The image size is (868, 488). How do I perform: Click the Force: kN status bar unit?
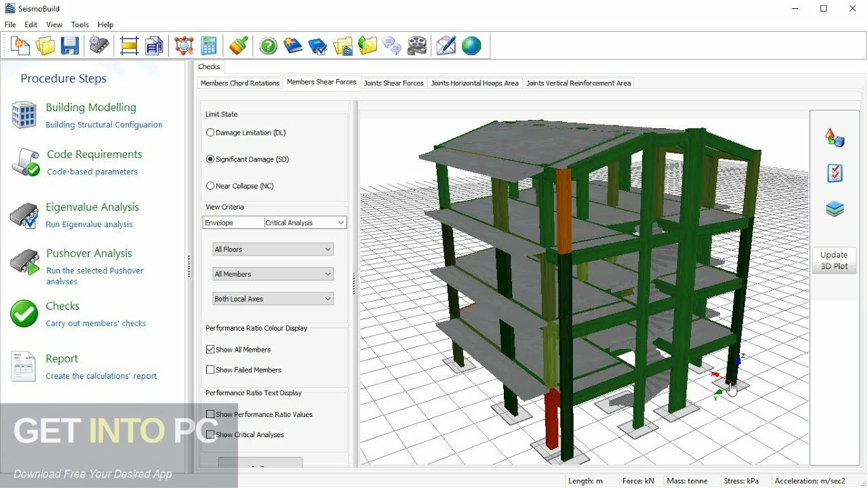coord(638,481)
